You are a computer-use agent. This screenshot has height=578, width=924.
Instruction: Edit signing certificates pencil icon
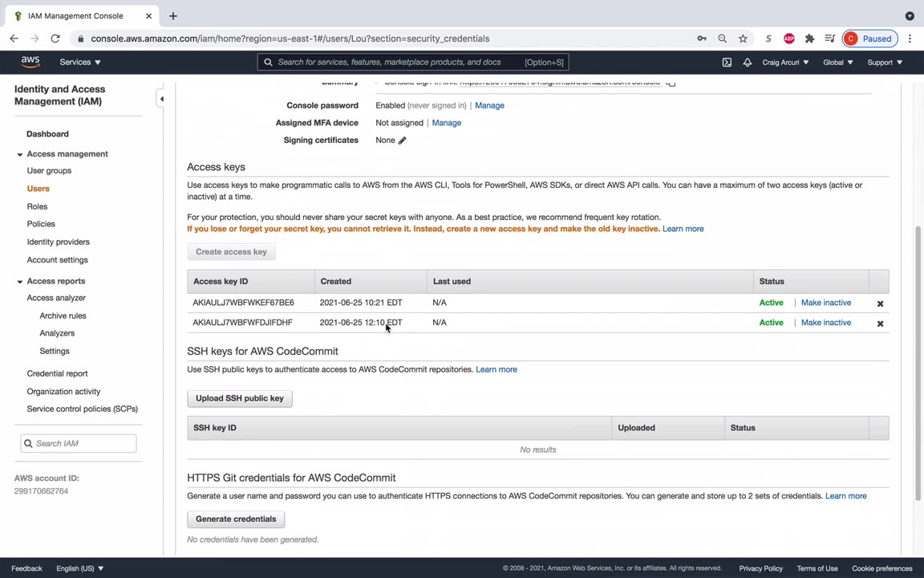(x=402, y=140)
